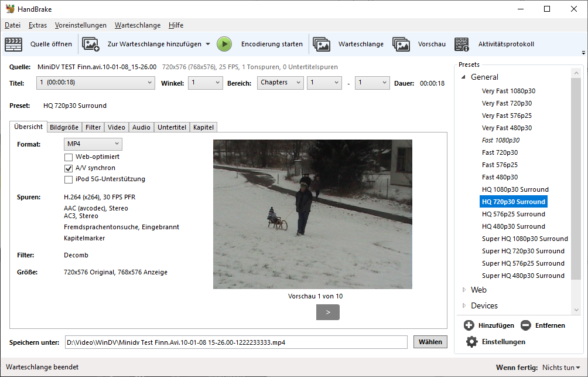This screenshot has width=588, height=377.
Task: Select Fast 720p30 preset
Action: click(x=500, y=153)
